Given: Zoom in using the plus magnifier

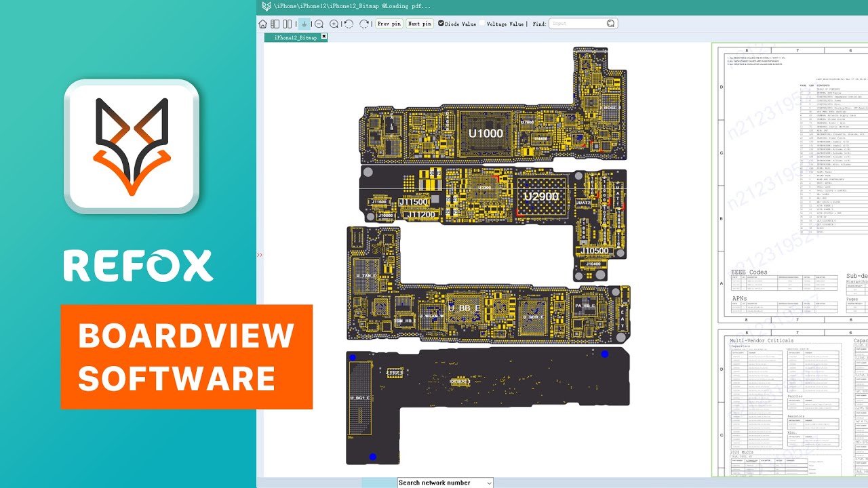Looking at the screenshot, I should 334,24.
